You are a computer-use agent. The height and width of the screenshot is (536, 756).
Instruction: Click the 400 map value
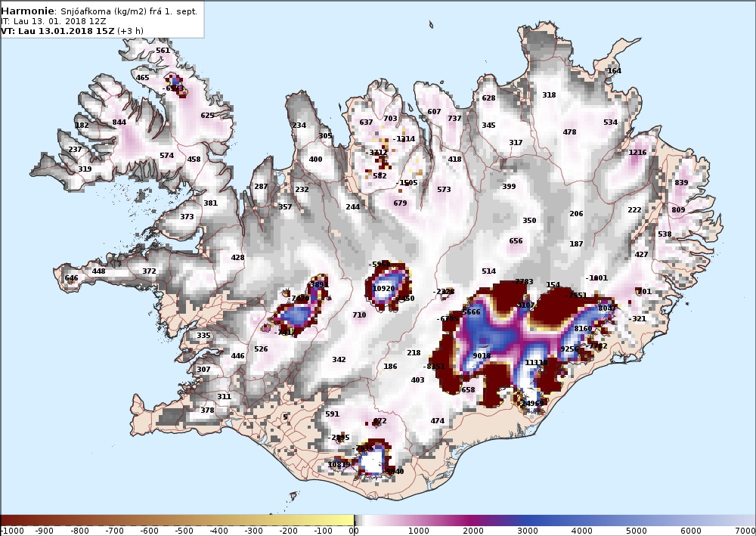coord(315,160)
